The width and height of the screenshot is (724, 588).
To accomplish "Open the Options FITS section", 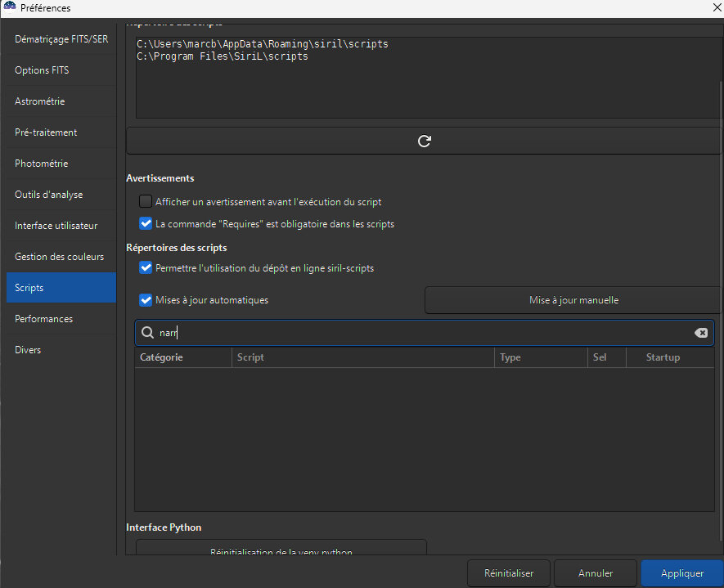I will pyautogui.click(x=61, y=70).
